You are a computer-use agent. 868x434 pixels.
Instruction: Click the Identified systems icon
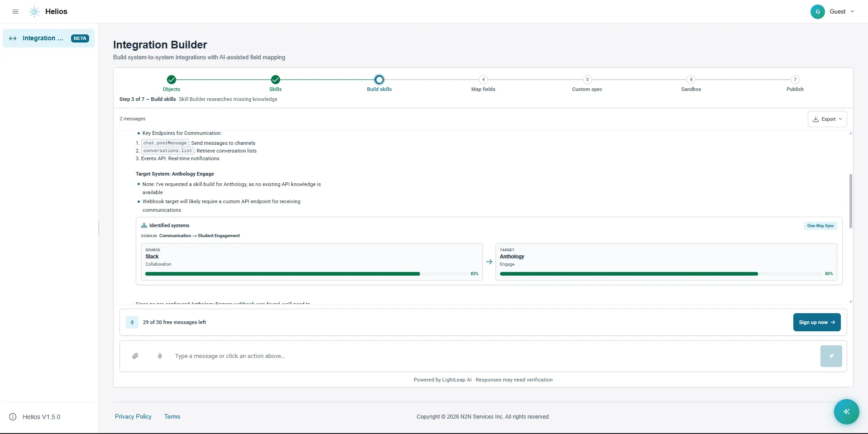pos(144,225)
